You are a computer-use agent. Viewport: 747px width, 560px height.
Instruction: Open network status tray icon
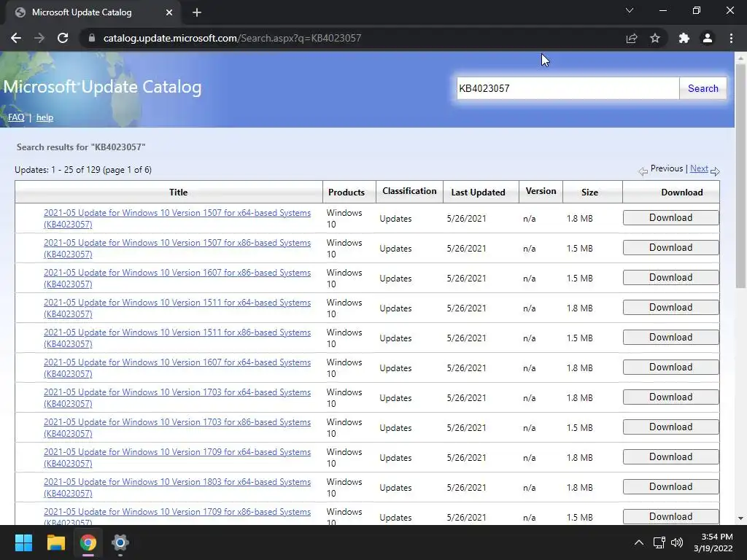(x=659, y=542)
